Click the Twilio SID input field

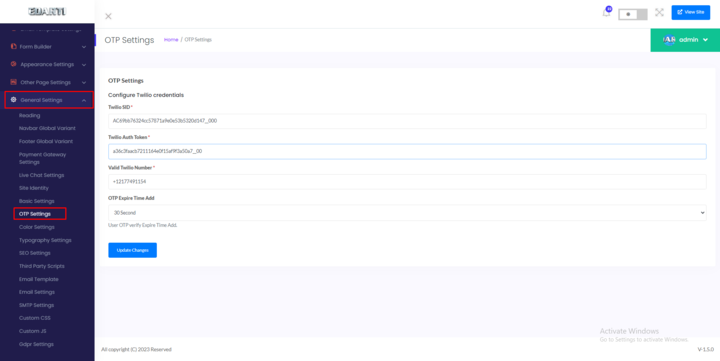click(407, 121)
